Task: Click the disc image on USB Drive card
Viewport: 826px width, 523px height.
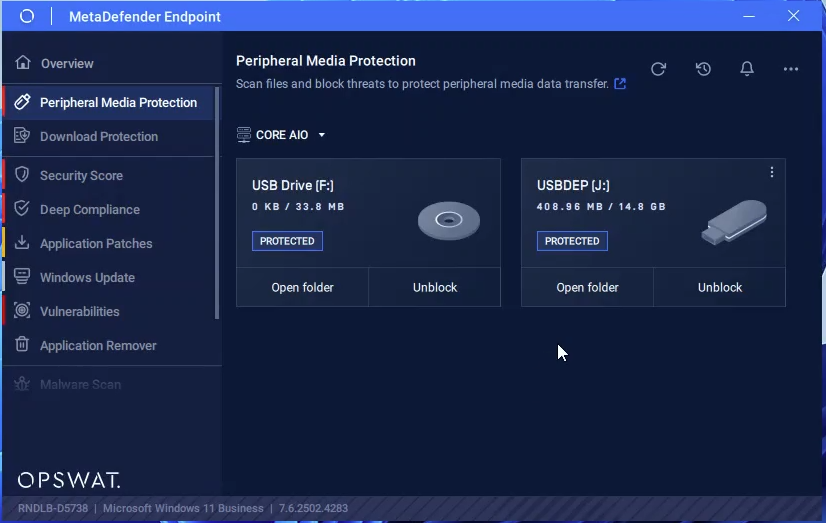Action: [449, 221]
